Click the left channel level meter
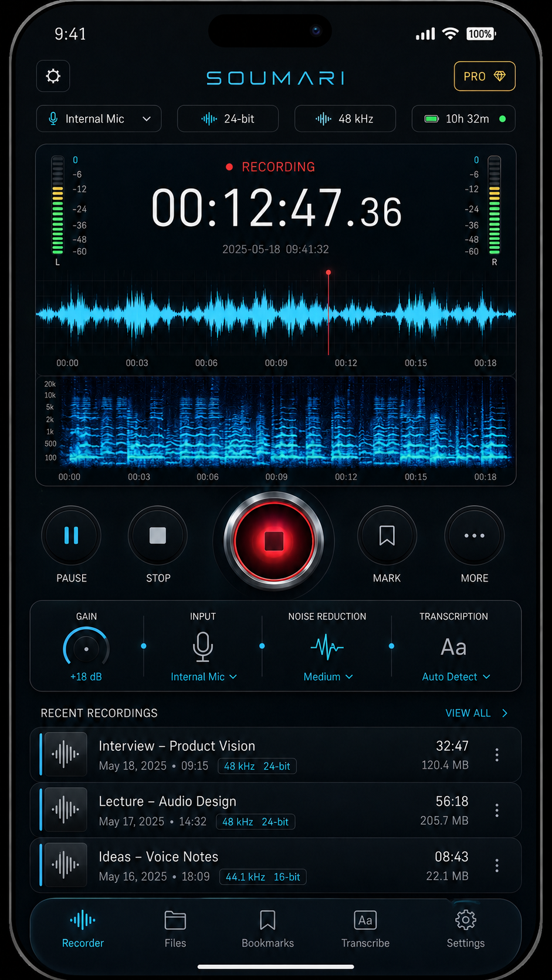552x980 pixels. point(57,205)
